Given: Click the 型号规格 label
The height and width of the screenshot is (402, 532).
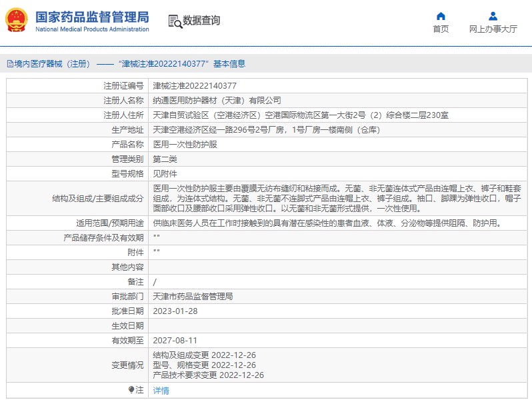Looking at the screenshot, I should (127, 174).
